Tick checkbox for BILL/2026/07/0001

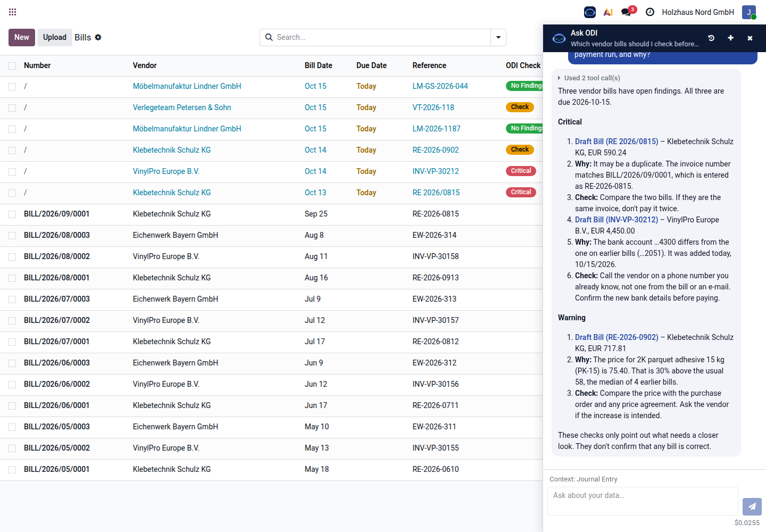[x=12, y=342]
